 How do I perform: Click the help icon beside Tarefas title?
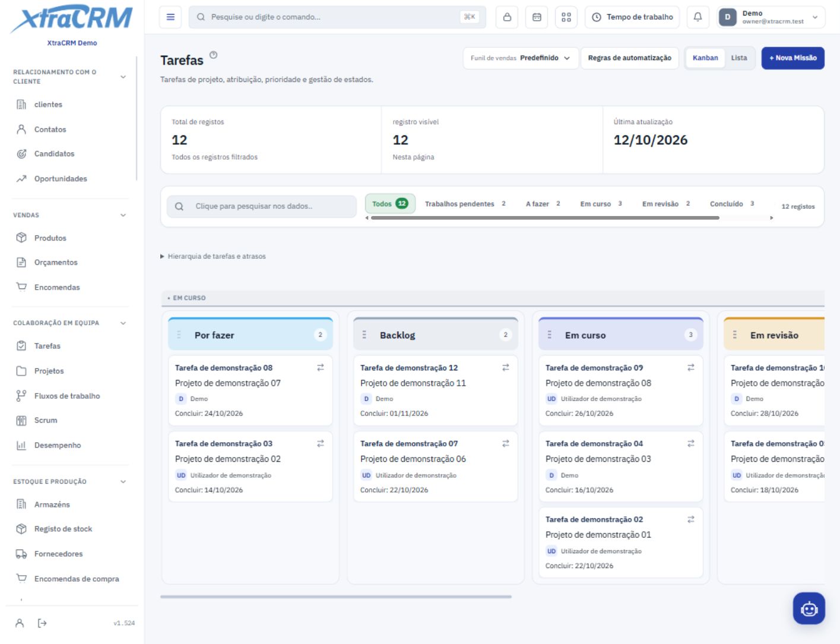click(x=214, y=55)
